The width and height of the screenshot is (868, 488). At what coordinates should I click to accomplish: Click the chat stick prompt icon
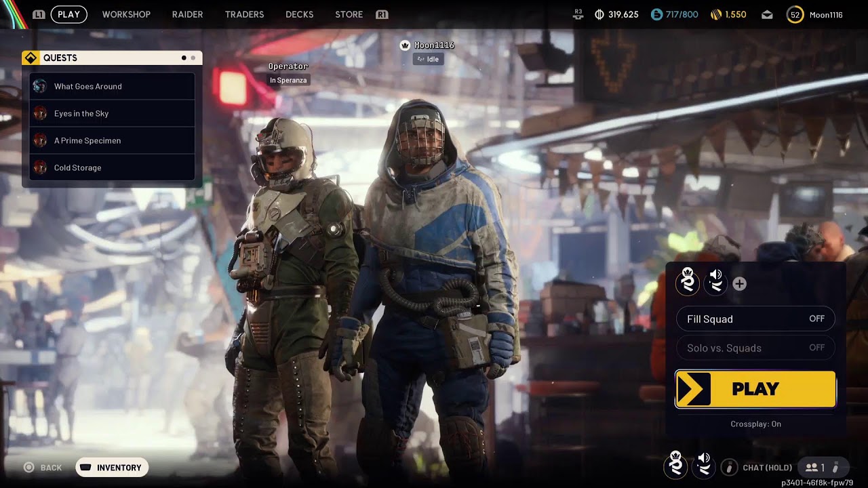tap(729, 467)
